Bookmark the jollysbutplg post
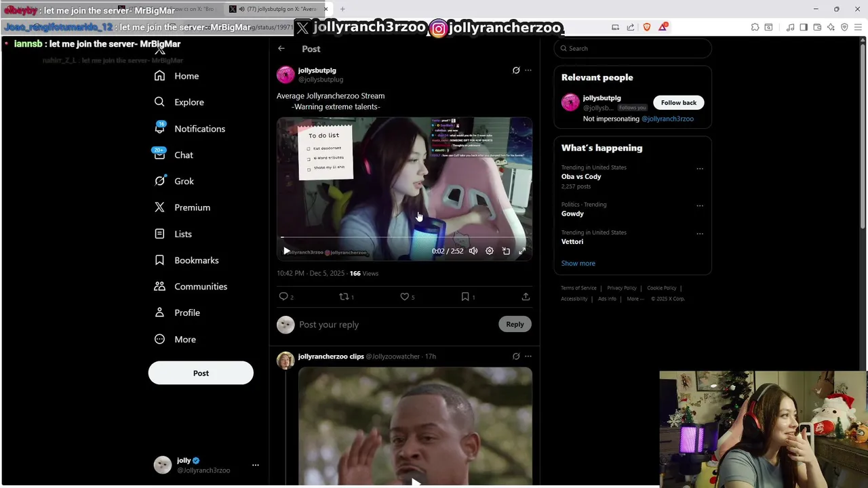 pos(465,296)
